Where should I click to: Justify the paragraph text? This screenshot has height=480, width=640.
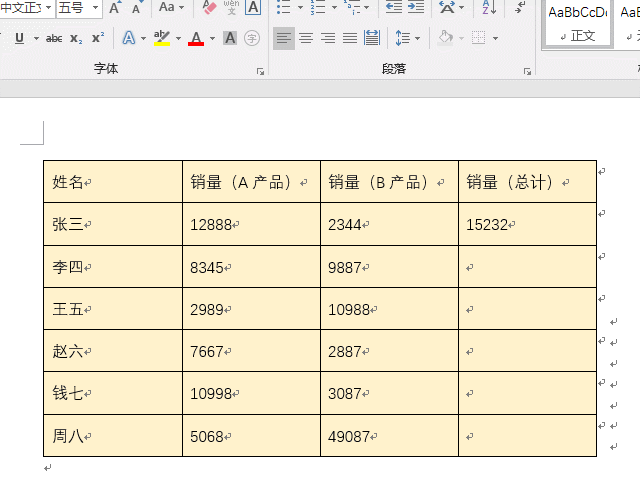click(350, 38)
